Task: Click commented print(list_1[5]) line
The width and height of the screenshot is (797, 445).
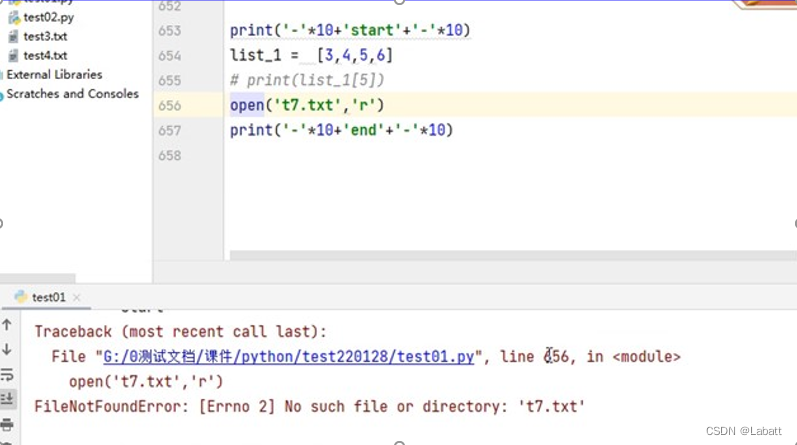Action: pos(307,80)
